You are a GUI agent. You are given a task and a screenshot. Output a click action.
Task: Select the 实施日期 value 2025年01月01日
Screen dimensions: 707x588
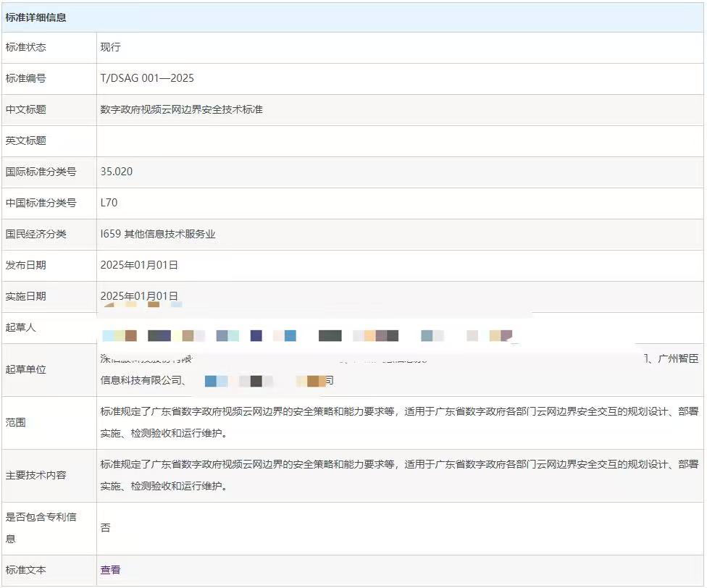[139, 296]
